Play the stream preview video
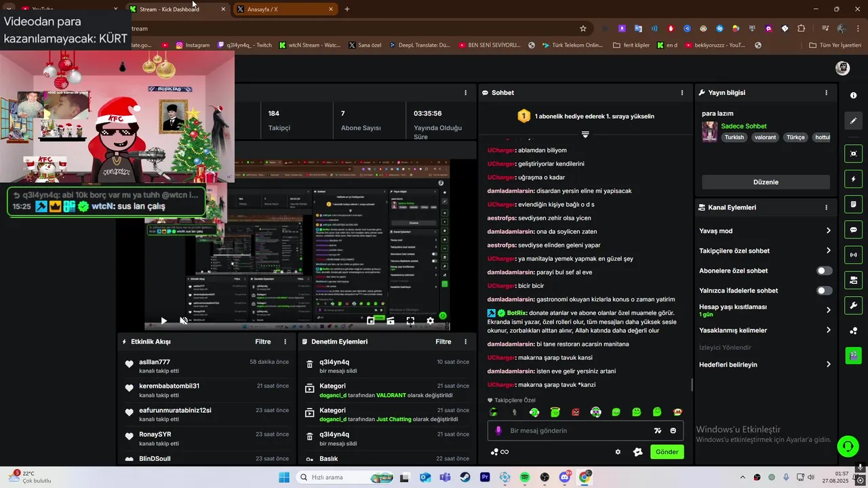 [163, 321]
